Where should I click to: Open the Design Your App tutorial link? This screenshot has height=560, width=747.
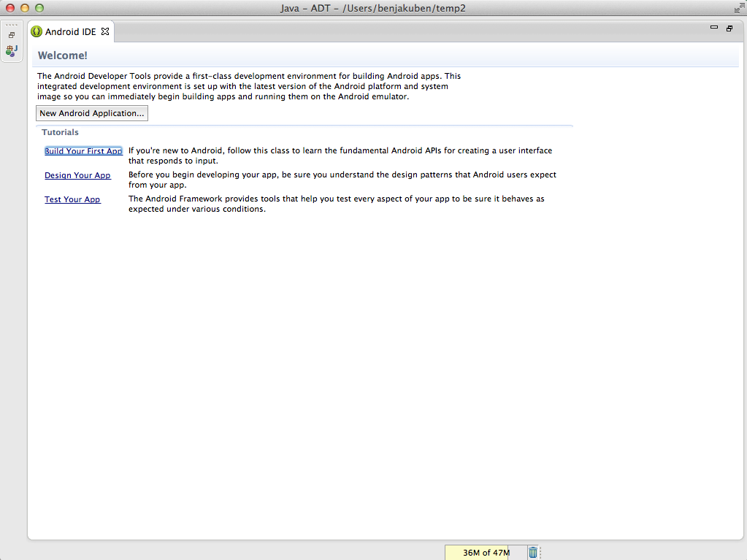coord(77,175)
